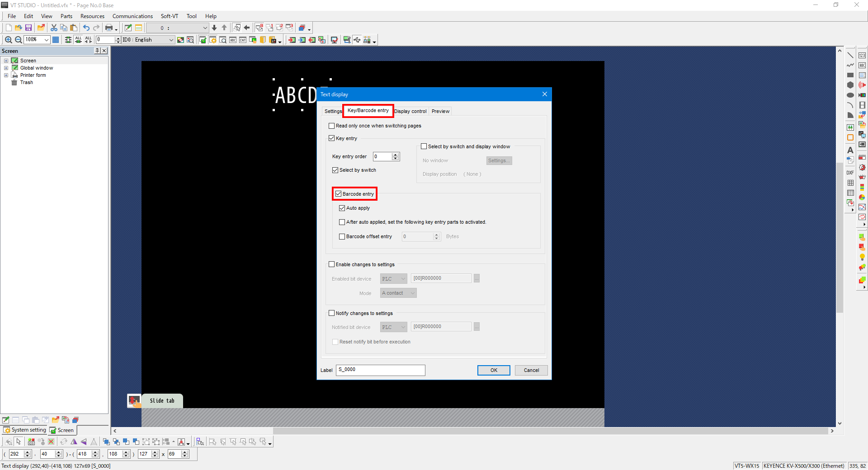Click the Save floppy disk icon
868x470 pixels.
[28, 28]
